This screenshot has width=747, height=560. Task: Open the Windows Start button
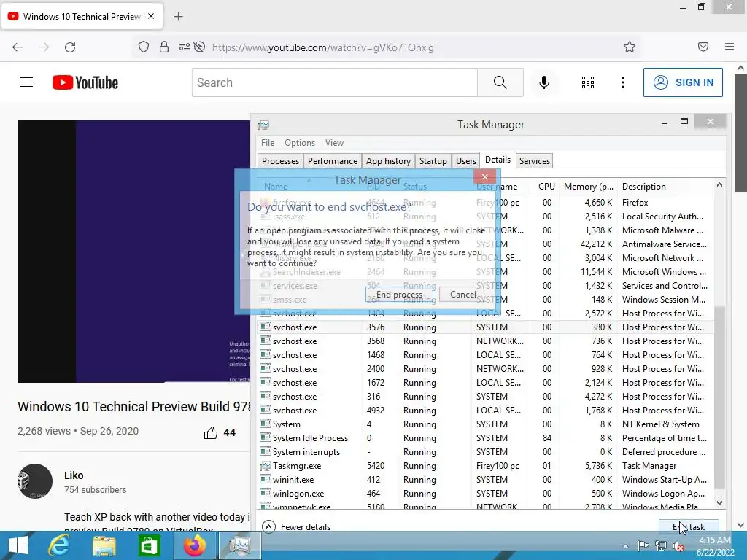coord(18,545)
